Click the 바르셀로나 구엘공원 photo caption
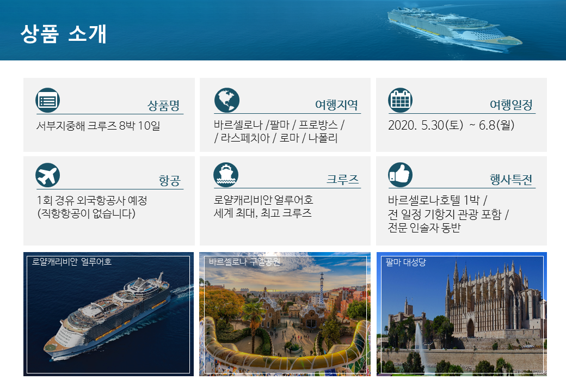This screenshot has height=392, width=566. [244, 262]
